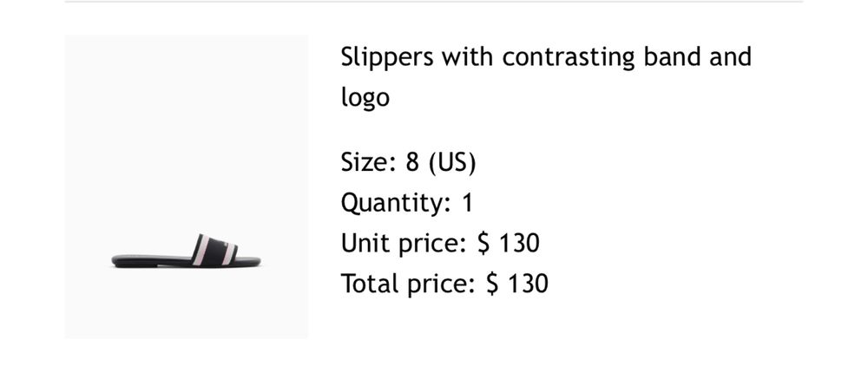Select the 'Size: 8 (US)' line

coord(408,162)
